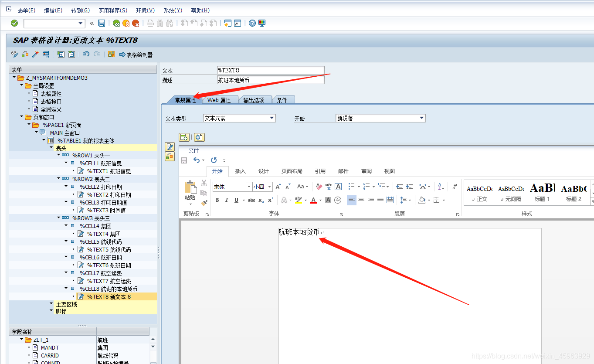Open the text type dropdown showing 文本元素
This screenshot has height=364, width=594.
coord(272,118)
